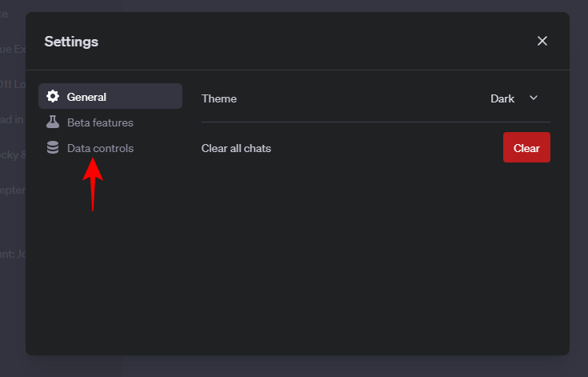Expand the chevron arrow next to Dark
The image size is (588, 377).
coord(534,98)
